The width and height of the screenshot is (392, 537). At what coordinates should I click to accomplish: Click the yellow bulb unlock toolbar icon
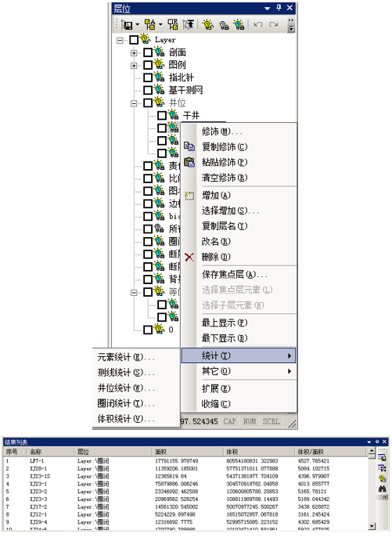coord(208,25)
